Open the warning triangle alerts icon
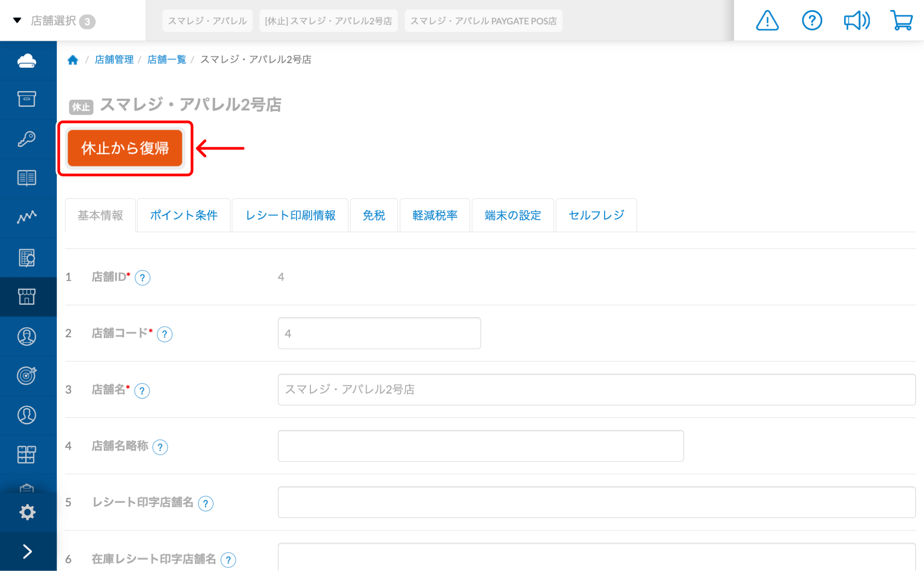924x571 pixels. click(x=767, y=21)
